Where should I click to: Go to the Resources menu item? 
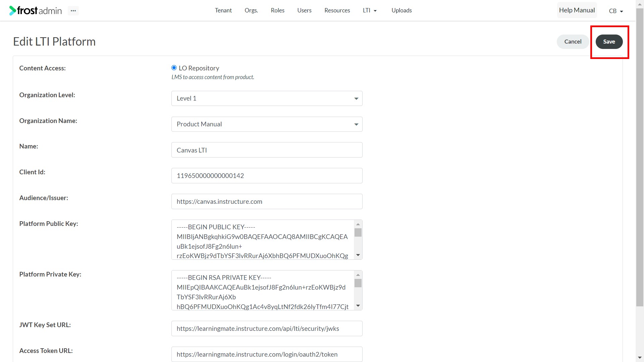pos(337,10)
